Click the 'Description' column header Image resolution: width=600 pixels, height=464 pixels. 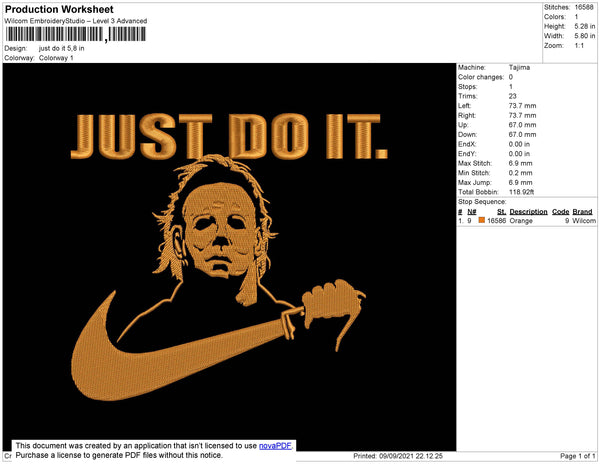(x=528, y=212)
